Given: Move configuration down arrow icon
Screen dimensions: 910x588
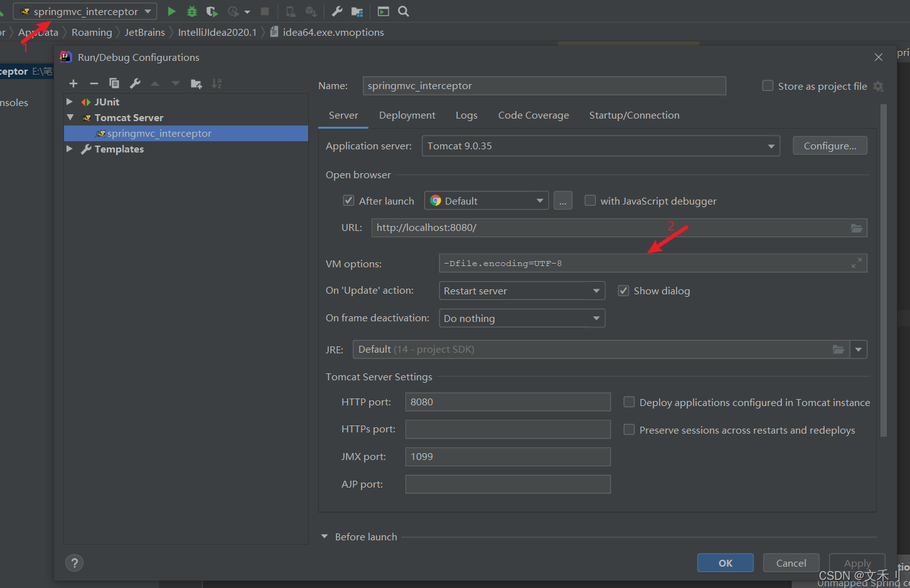Looking at the screenshot, I should click(176, 83).
